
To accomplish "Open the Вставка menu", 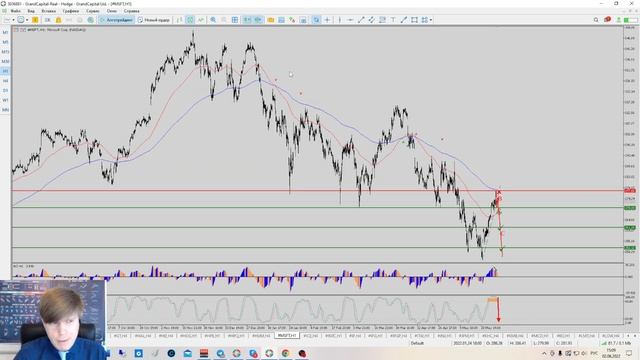I will 49,11.
